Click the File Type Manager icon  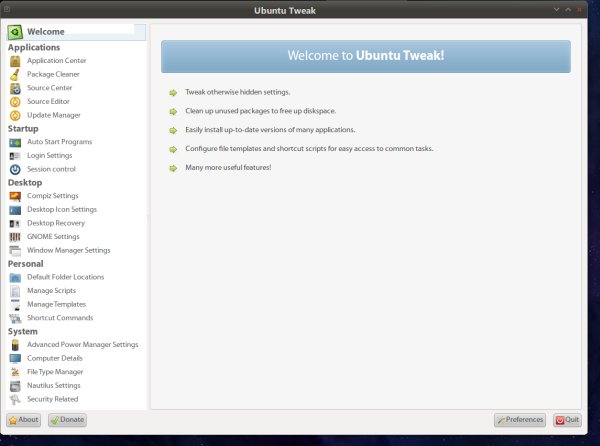(x=15, y=373)
